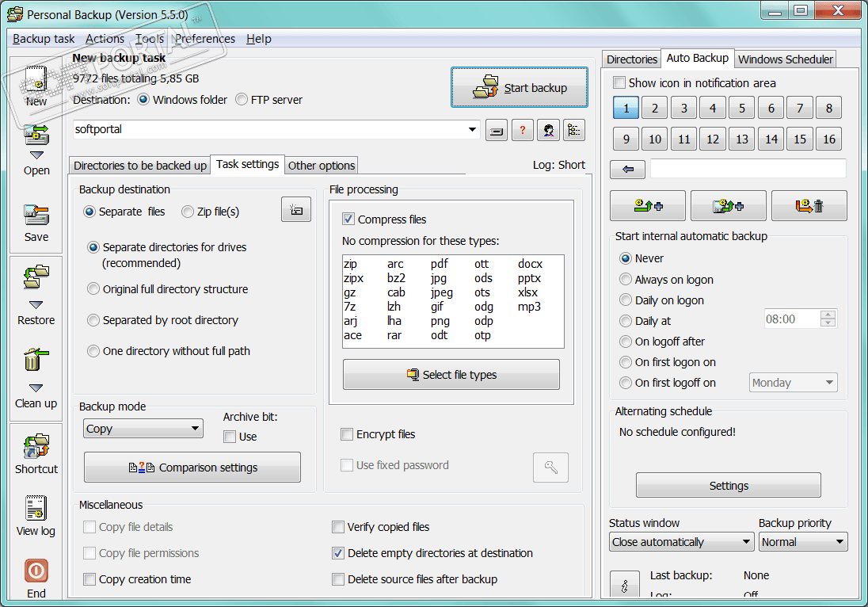Uncheck the Compress files checkbox
868x607 pixels.
click(x=348, y=220)
